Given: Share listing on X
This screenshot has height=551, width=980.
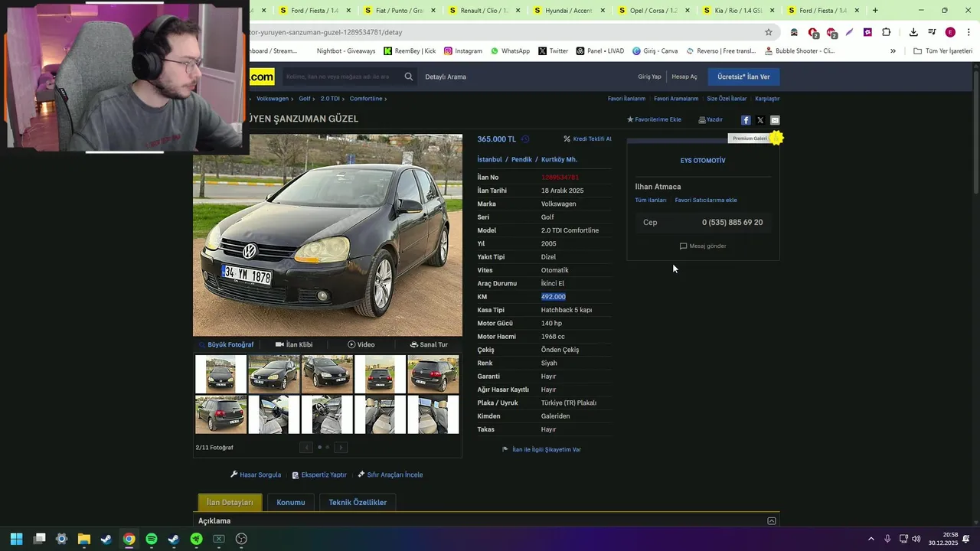Looking at the screenshot, I should (760, 120).
